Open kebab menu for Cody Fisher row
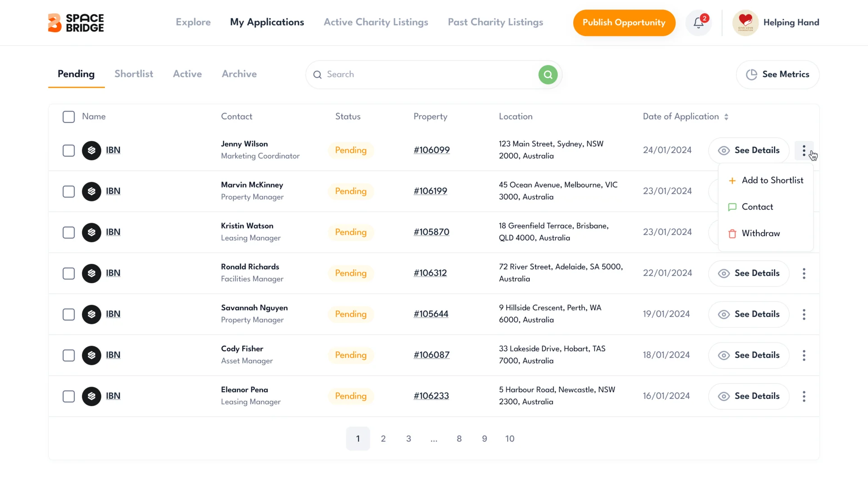Screen dimensions: 868x482 pos(804,356)
